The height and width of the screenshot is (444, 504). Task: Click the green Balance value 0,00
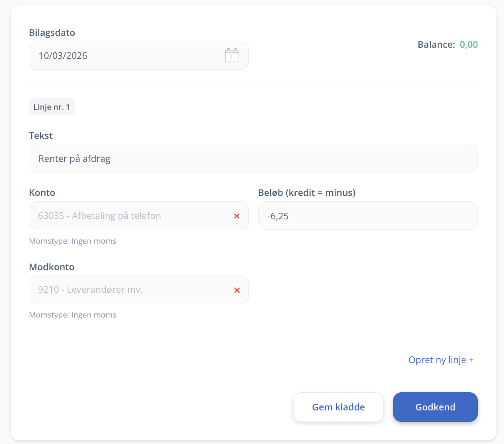pyautogui.click(x=469, y=45)
